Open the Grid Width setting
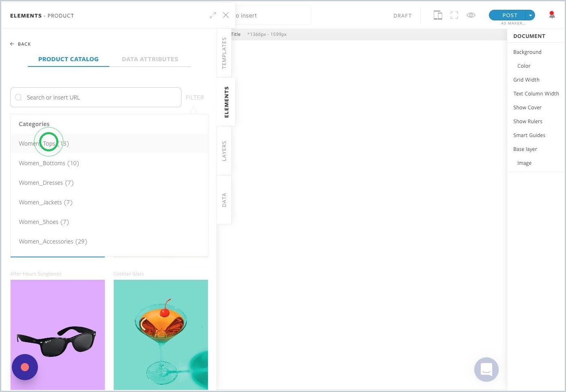Image resolution: width=566 pixels, height=392 pixels. pyautogui.click(x=526, y=80)
